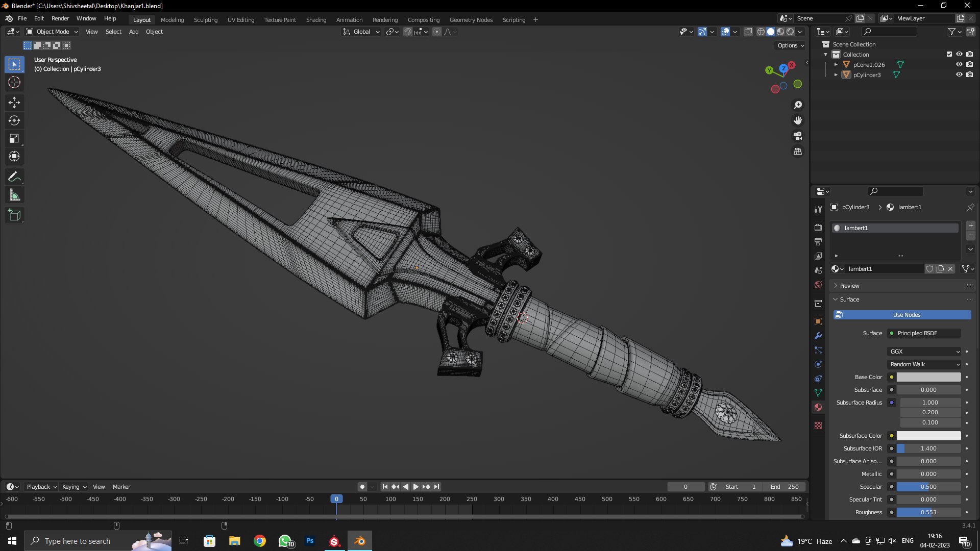Activate the Move tool

pos(14,103)
